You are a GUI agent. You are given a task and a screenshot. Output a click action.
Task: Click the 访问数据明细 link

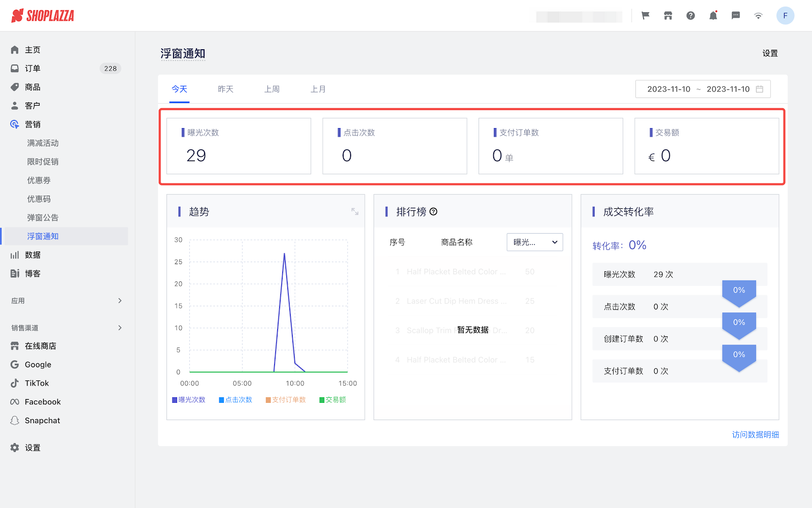coord(755,435)
